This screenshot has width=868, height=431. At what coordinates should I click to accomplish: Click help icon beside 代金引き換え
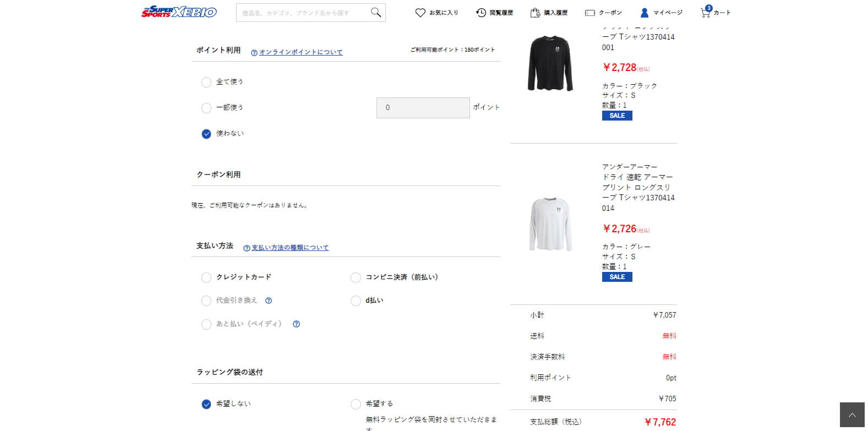(x=269, y=301)
